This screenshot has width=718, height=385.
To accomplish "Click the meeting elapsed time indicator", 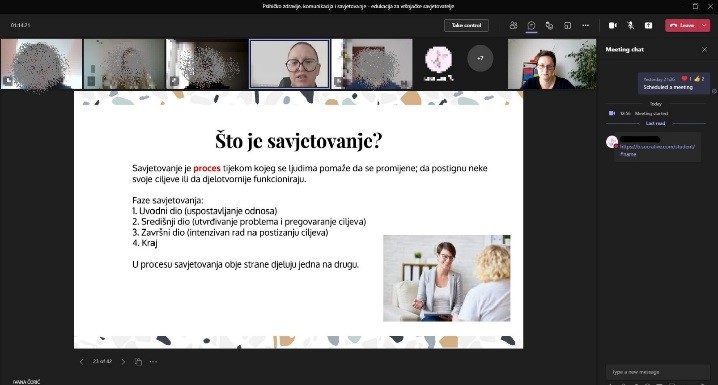I will [21, 25].
